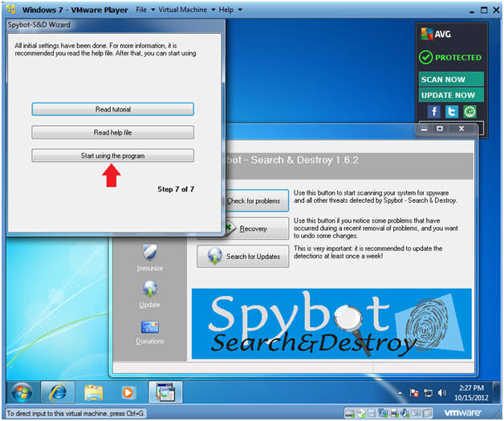Open the Virtual Machine dropdown arrow
The width and height of the screenshot is (504, 421).
tap(213, 10)
